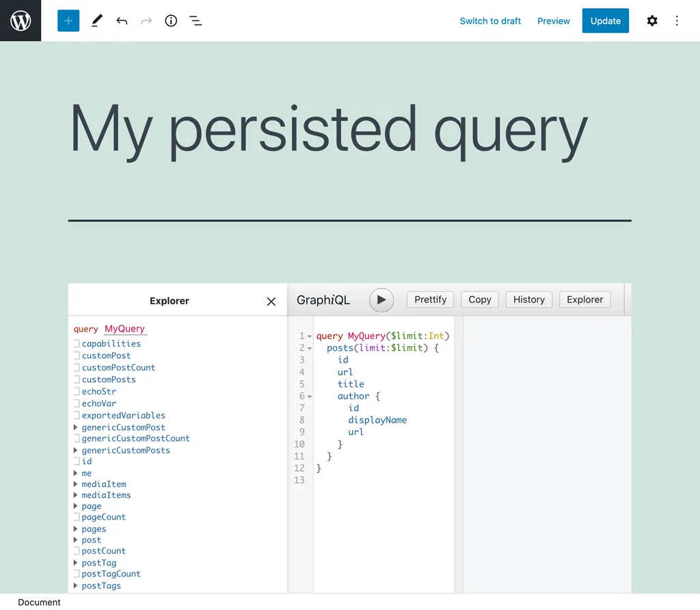700x610 pixels.
Task: Check the echoStr field checkbox
Action: coord(77,392)
